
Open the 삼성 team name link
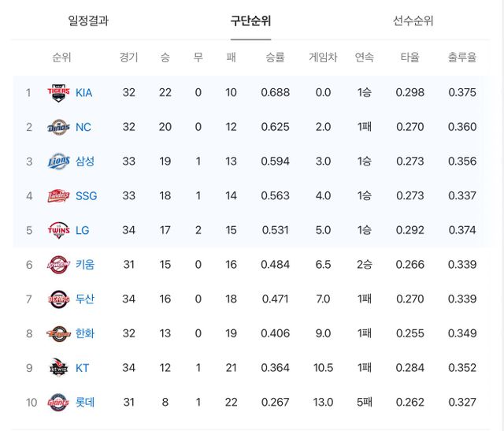85,162
